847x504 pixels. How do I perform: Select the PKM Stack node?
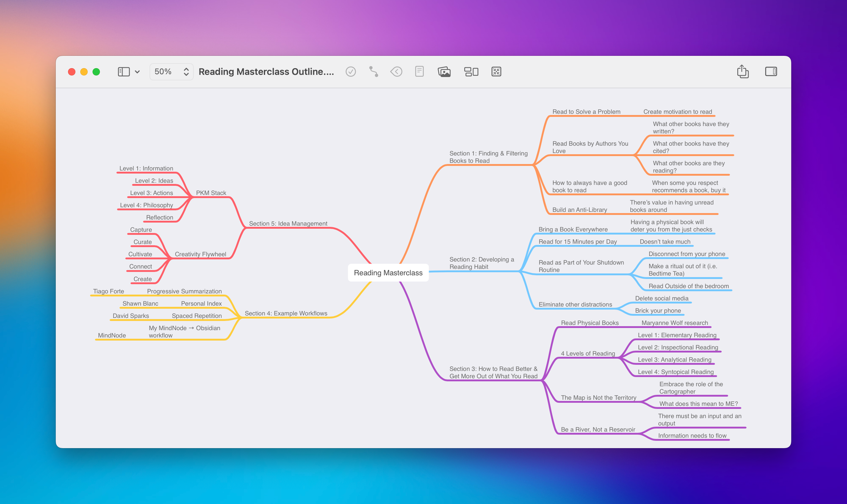tap(211, 193)
